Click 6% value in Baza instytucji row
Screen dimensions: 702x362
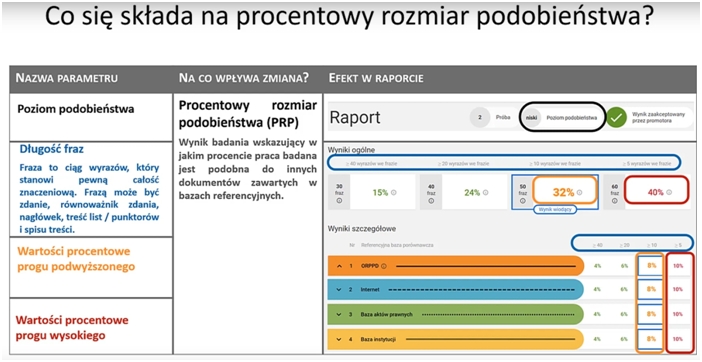click(x=624, y=339)
